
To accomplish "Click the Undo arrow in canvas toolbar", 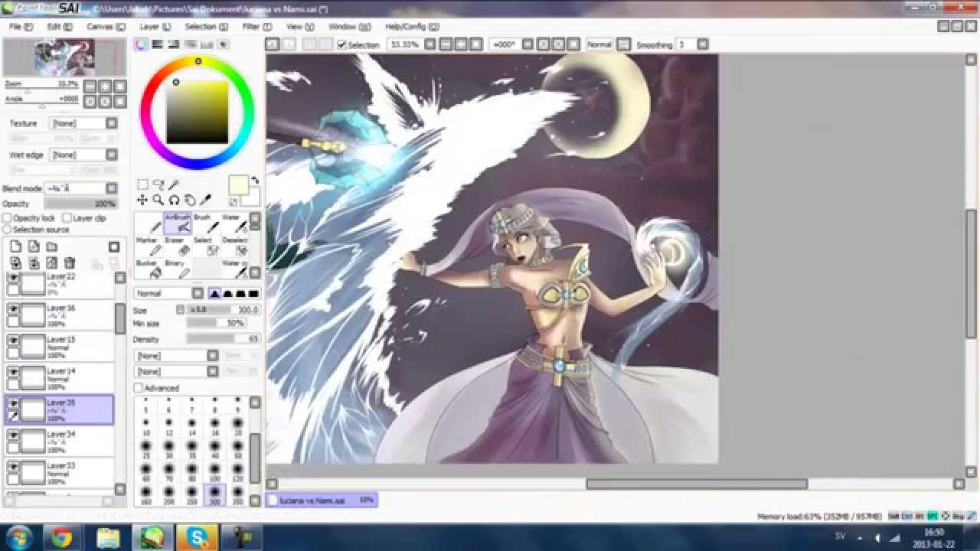I will pos(272,44).
